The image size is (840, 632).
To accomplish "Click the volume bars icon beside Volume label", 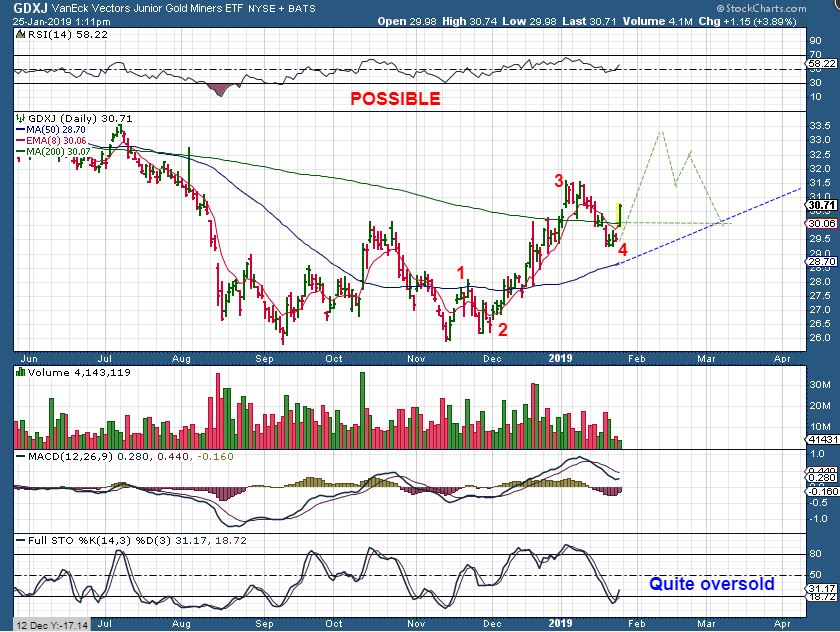I will click(21, 372).
